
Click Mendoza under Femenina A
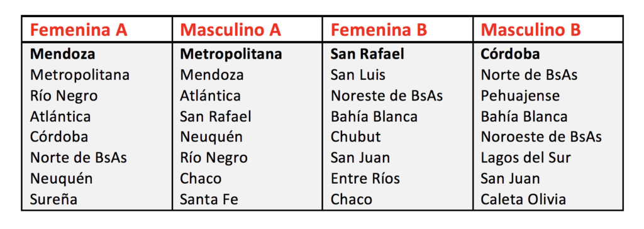tap(63, 54)
